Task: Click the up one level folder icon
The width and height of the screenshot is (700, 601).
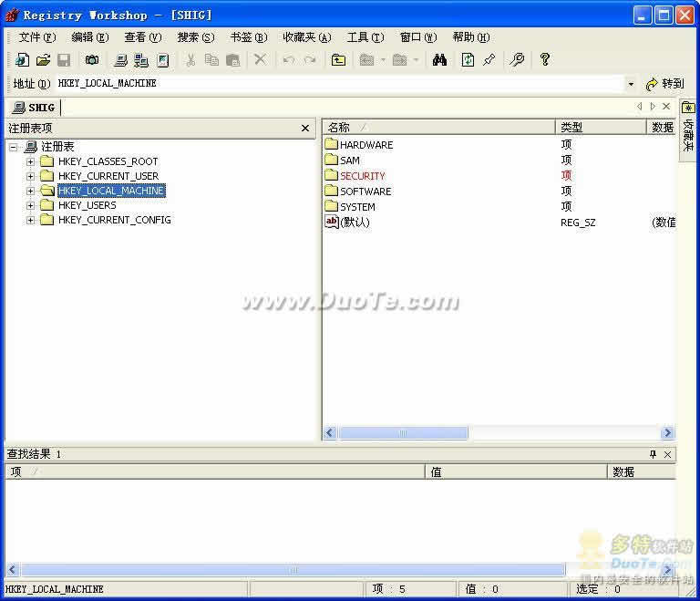Action: [338, 59]
